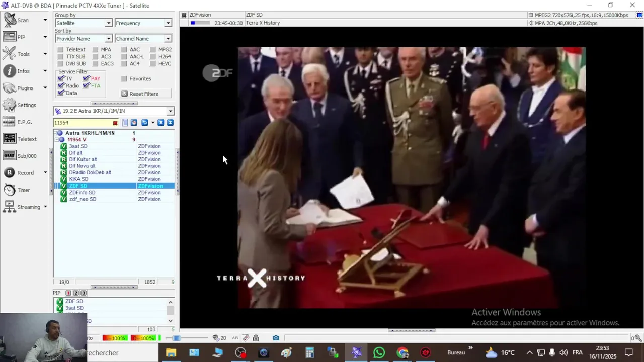Open the Scan menu arrow
The height and width of the screenshot is (362, 644).
pyautogui.click(x=45, y=20)
